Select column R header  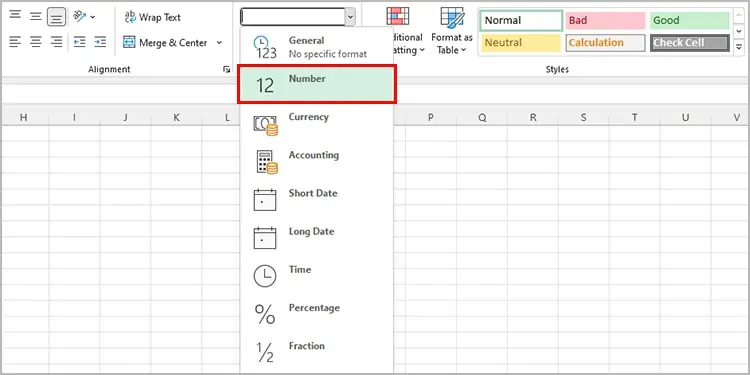(533, 117)
